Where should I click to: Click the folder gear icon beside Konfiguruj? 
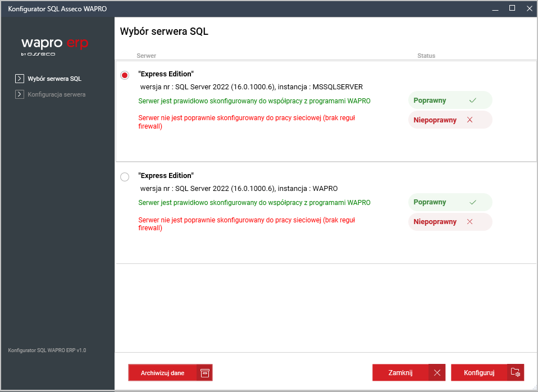516,373
